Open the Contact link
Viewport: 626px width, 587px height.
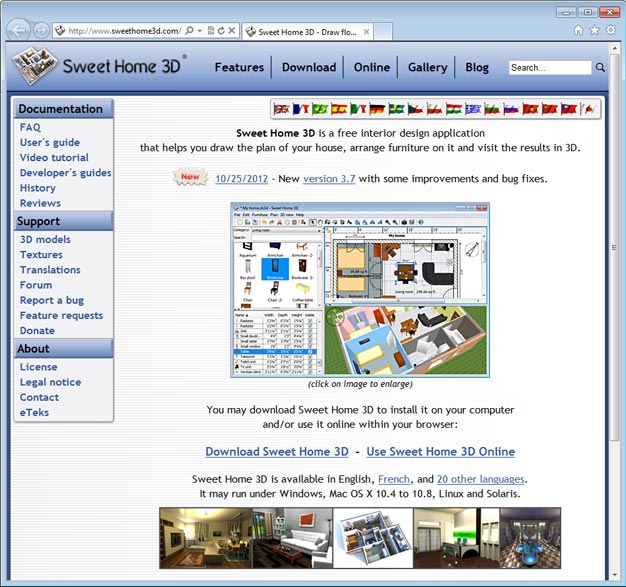pyautogui.click(x=39, y=397)
